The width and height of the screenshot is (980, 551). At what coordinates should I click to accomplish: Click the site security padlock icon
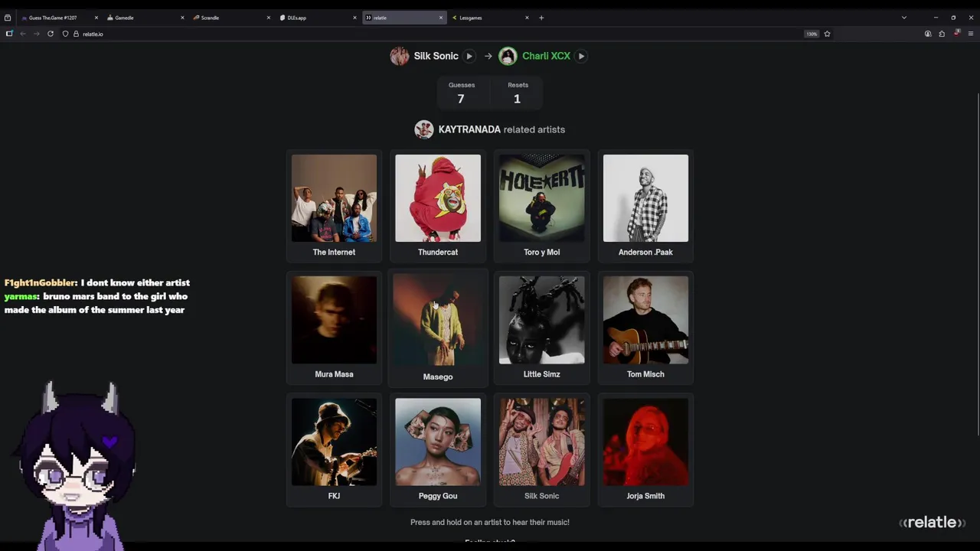click(76, 34)
